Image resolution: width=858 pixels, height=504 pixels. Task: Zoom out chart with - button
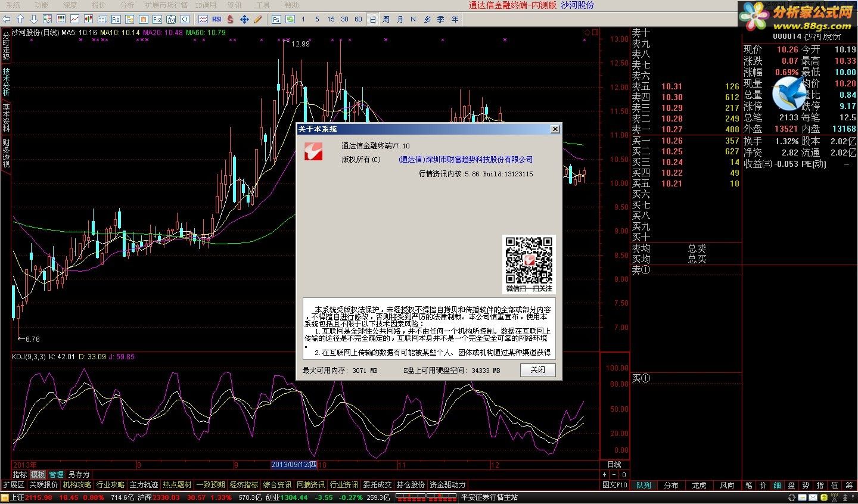pyautogui.click(x=614, y=475)
